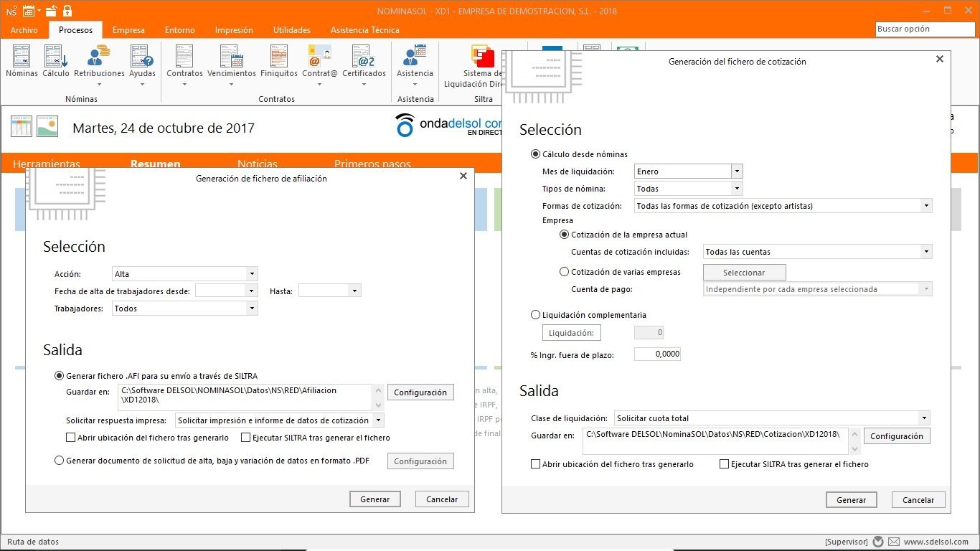Click the Buscar opción search field

pyautogui.click(x=925, y=29)
